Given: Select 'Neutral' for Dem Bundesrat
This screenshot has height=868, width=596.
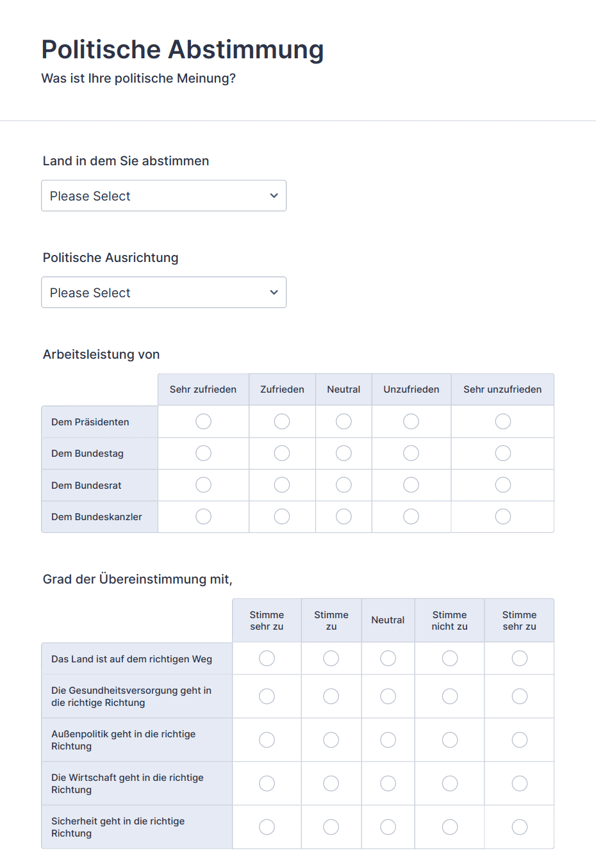Looking at the screenshot, I should coord(344,485).
